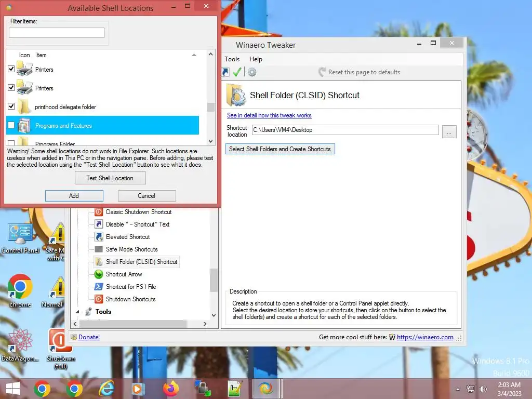Image resolution: width=532 pixels, height=399 pixels.
Task: Click the browse ellipsis button
Action: pyautogui.click(x=449, y=132)
